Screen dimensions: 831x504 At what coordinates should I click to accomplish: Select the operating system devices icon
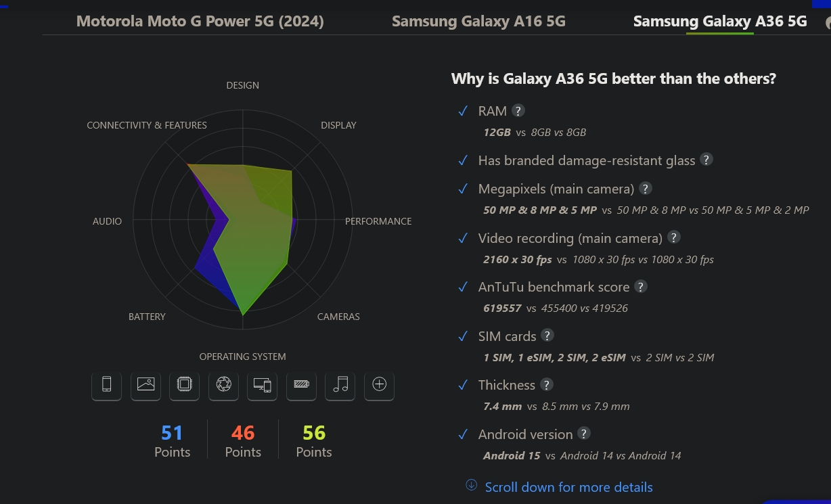tap(263, 384)
